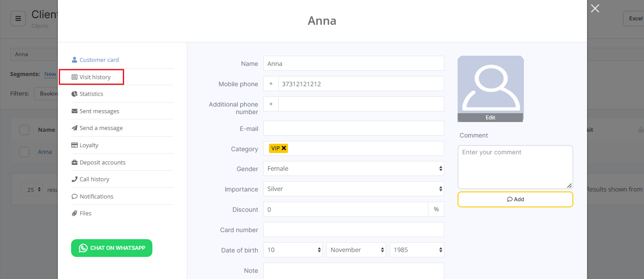Switch to Statistics section
The height and width of the screenshot is (279, 644).
click(91, 94)
